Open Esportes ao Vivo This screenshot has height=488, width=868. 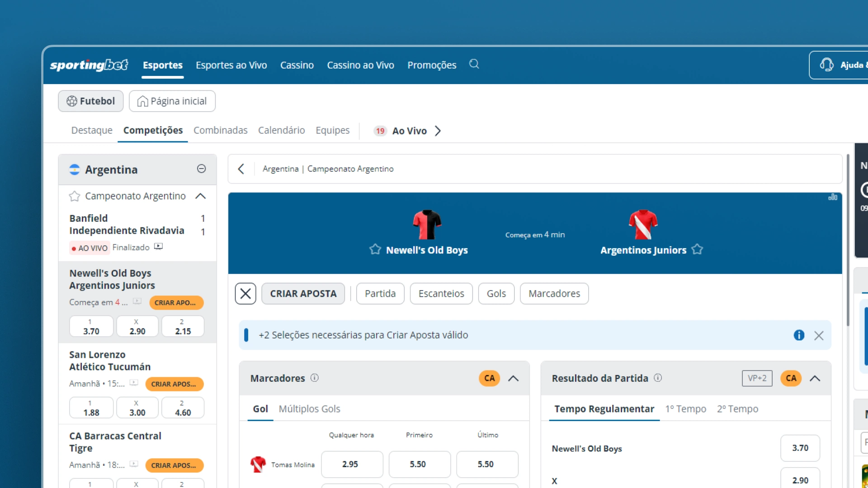tap(231, 65)
